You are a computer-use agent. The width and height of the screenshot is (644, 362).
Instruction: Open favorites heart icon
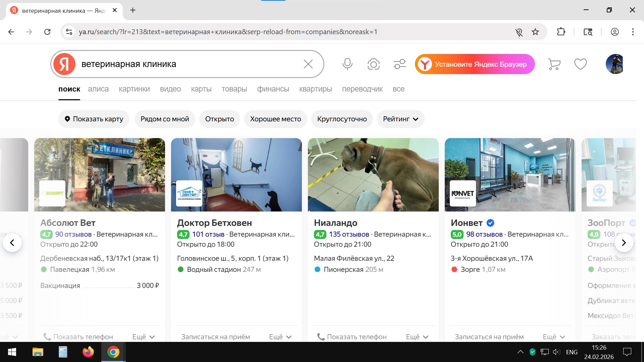tap(580, 64)
